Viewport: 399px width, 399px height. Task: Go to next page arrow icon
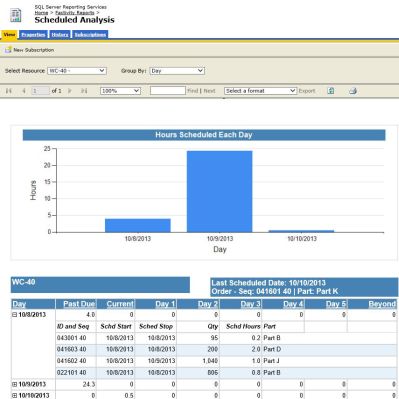pyautogui.click(x=70, y=91)
